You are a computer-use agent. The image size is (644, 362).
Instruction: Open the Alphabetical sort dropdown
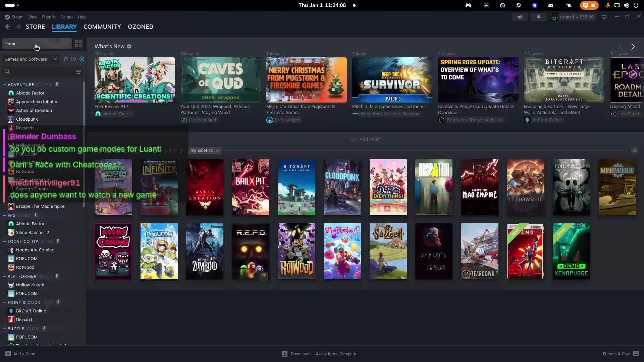pyautogui.click(x=205, y=150)
